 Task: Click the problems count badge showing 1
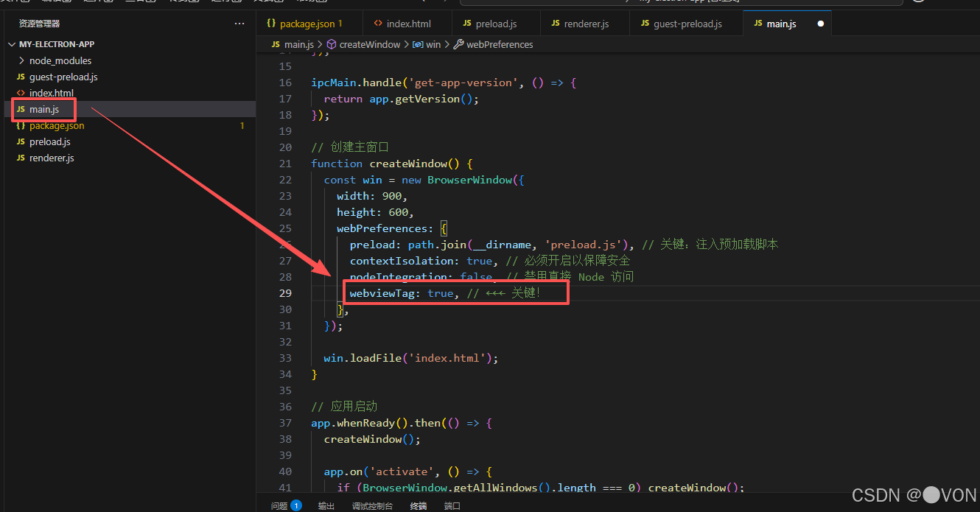pos(298,505)
